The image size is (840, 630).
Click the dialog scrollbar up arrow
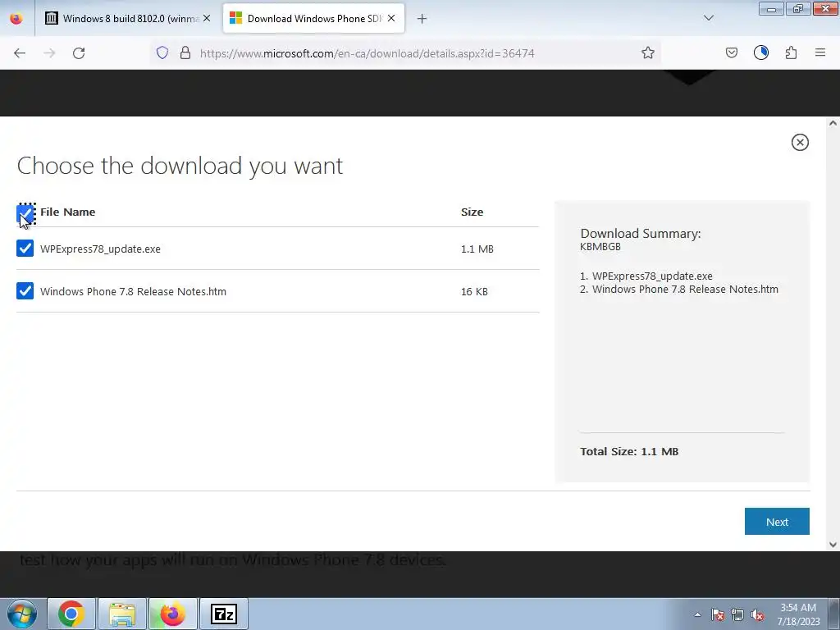[x=833, y=123]
